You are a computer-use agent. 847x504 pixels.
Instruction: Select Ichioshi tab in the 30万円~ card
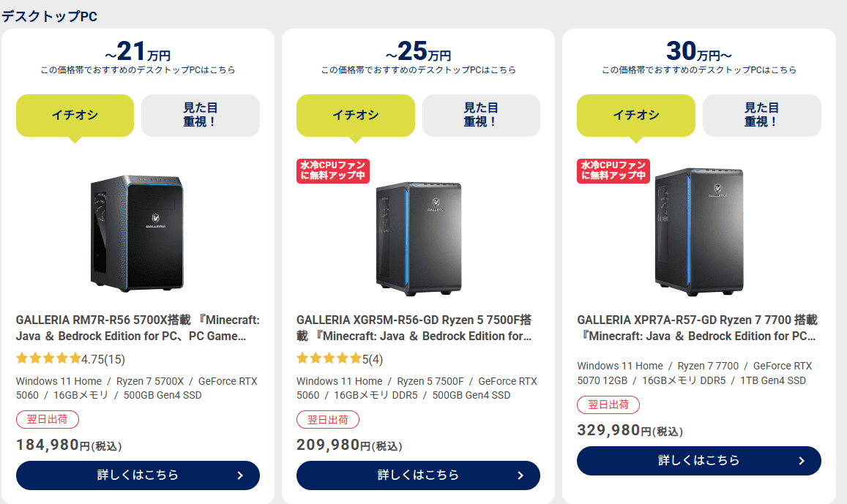[x=635, y=115]
